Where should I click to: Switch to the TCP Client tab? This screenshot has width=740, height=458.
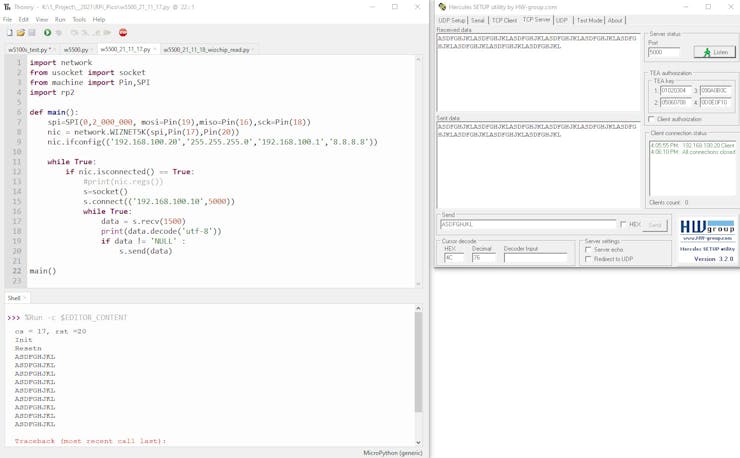tap(504, 20)
